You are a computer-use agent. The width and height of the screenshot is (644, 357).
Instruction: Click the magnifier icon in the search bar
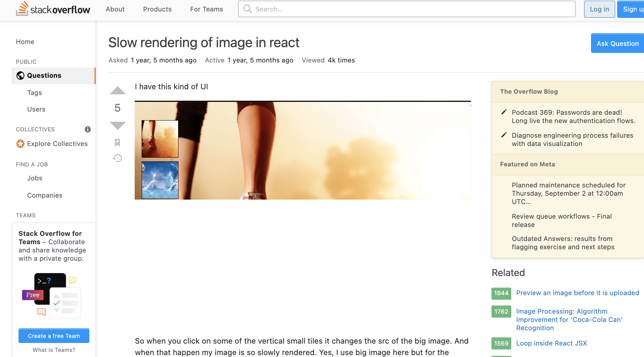(x=247, y=9)
